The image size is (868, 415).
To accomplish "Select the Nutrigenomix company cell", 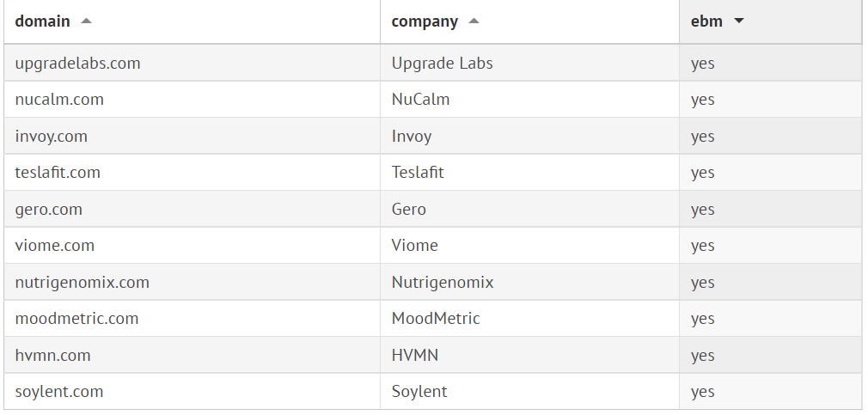I will (x=443, y=283).
